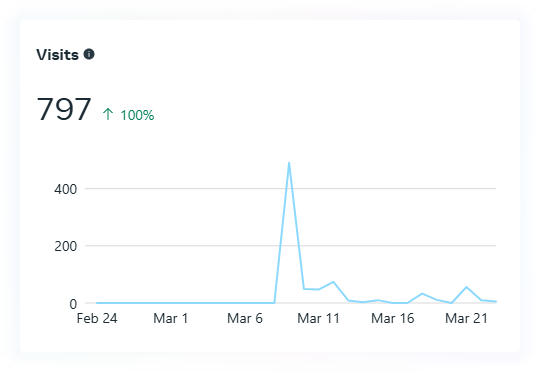Click the tallest peak of the visits line
Viewport: 560px width, 392px height.
pos(289,163)
